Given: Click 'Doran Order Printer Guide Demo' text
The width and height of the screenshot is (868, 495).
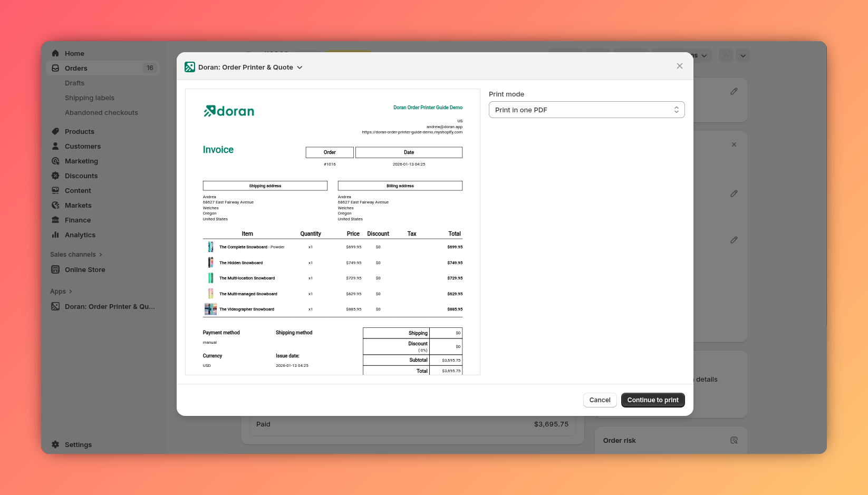Looking at the screenshot, I should click(428, 108).
